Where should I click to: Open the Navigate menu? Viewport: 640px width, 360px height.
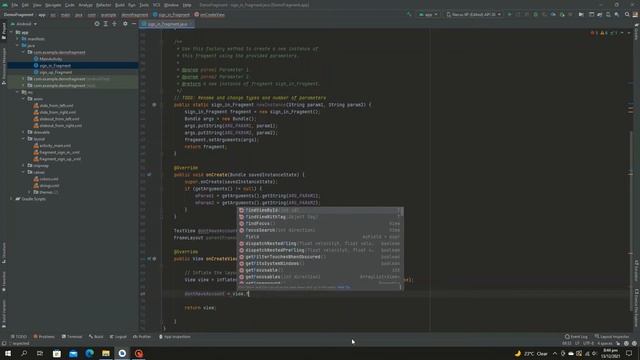[x=53, y=5]
